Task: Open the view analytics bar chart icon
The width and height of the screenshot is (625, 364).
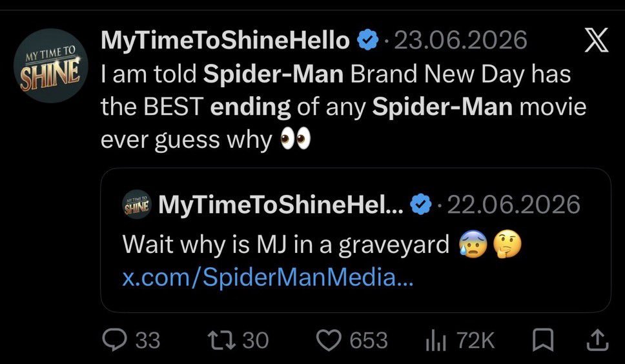Action: point(436,341)
